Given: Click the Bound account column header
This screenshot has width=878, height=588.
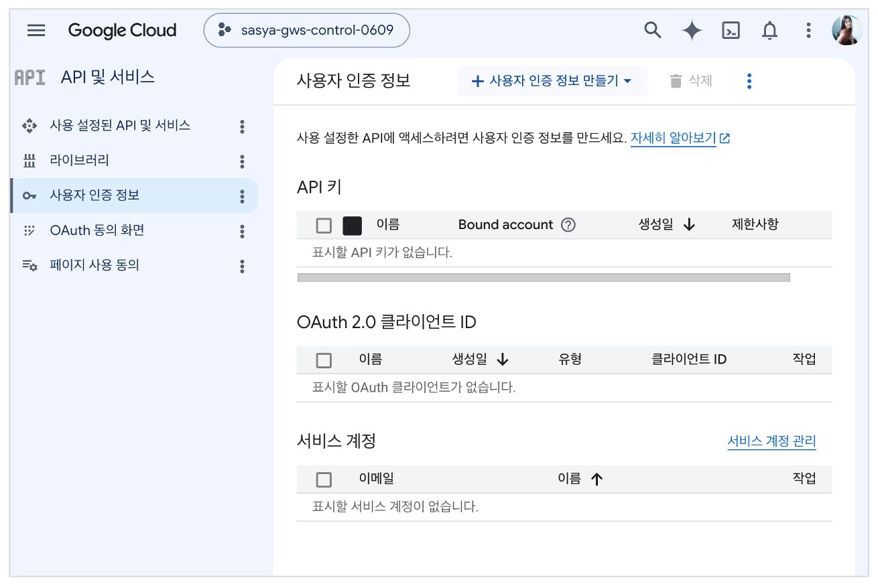Looking at the screenshot, I should [505, 225].
